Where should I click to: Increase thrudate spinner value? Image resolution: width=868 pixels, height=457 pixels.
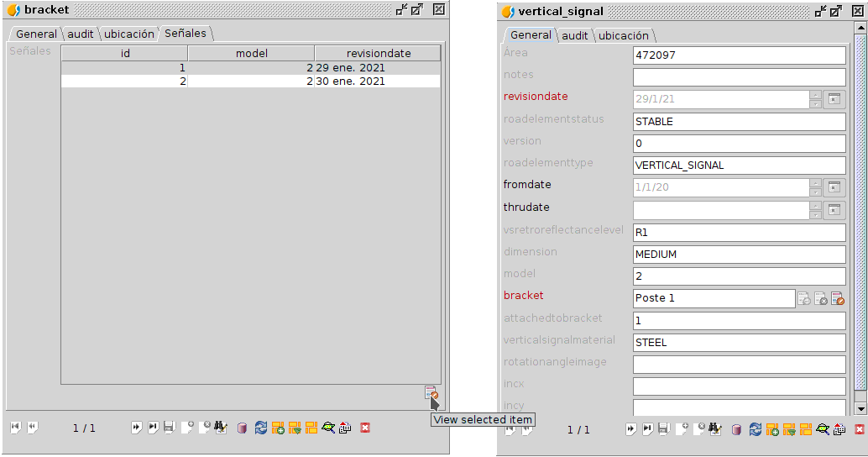pos(815,206)
